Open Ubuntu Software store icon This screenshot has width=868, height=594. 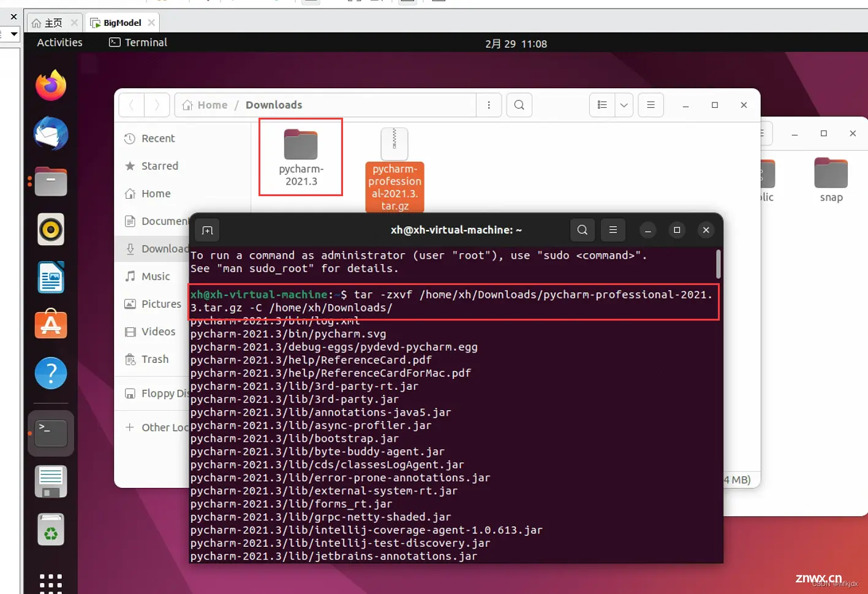51,324
